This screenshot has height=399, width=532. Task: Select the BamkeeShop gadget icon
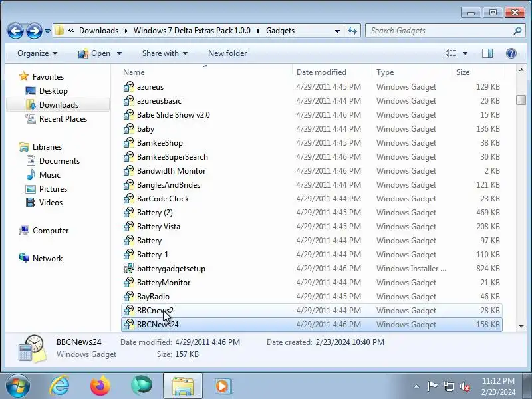point(128,142)
